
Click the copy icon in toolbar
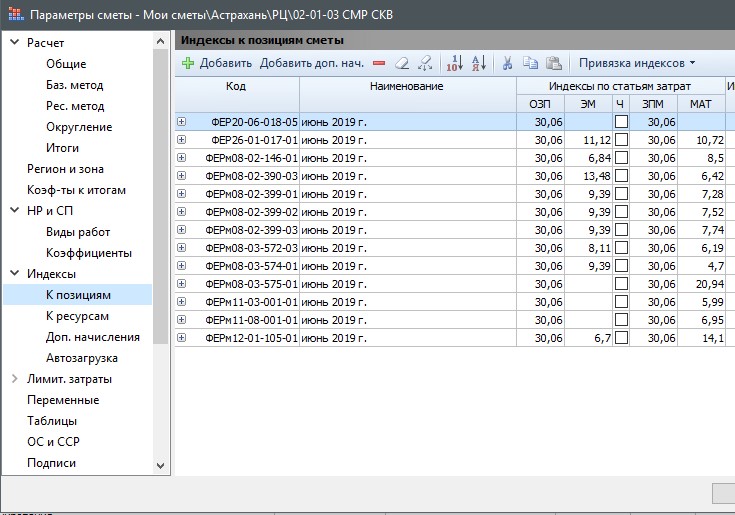tap(530, 63)
